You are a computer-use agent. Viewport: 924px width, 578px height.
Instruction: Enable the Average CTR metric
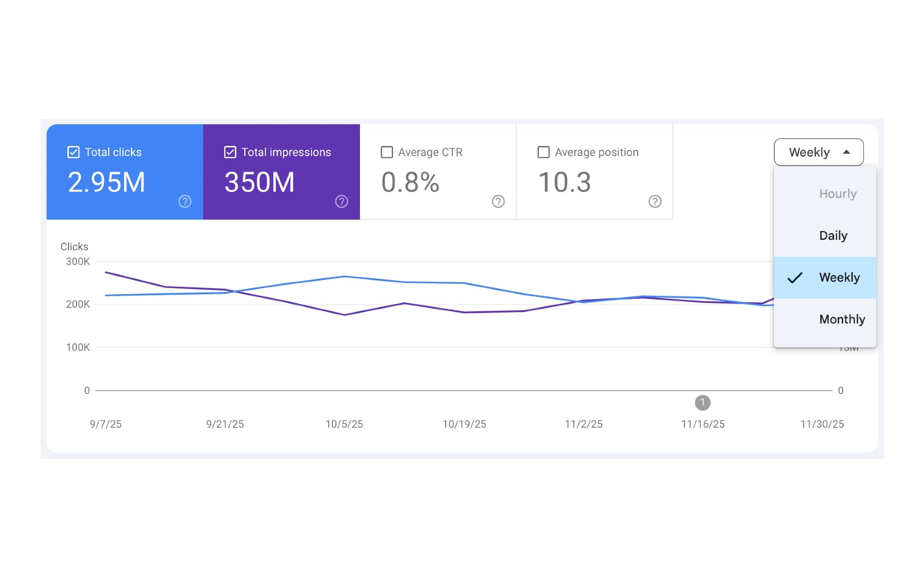click(387, 152)
